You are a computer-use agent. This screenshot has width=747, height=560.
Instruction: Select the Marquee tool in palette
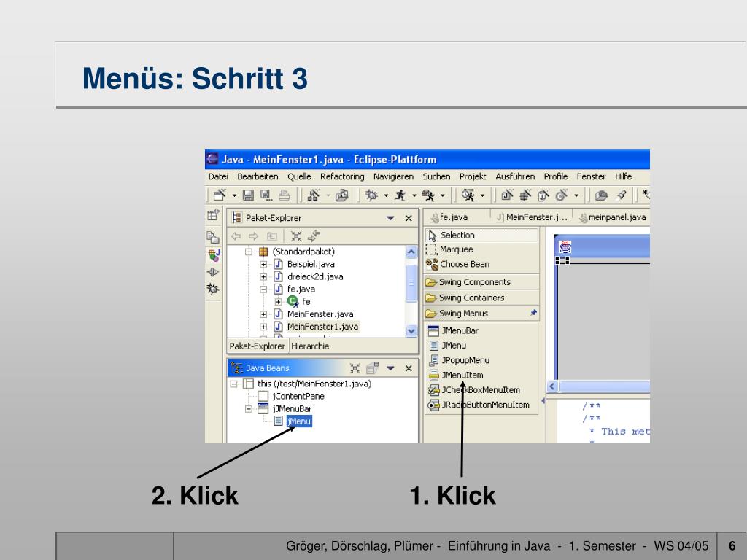(481, 249)
